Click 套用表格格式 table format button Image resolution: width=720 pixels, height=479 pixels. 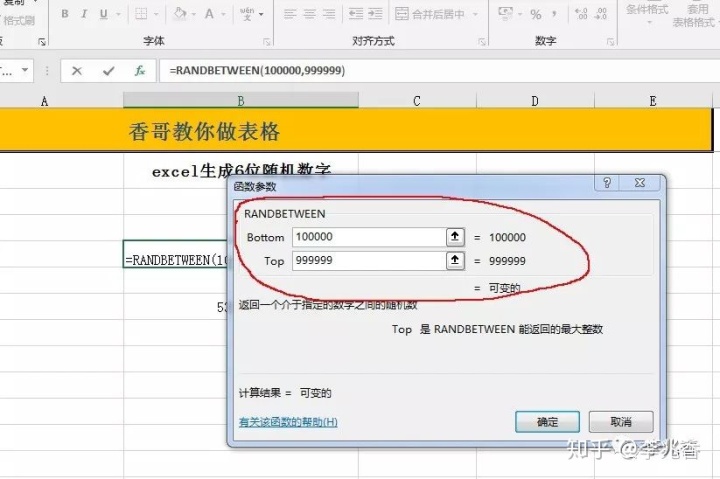click(696, 15)
